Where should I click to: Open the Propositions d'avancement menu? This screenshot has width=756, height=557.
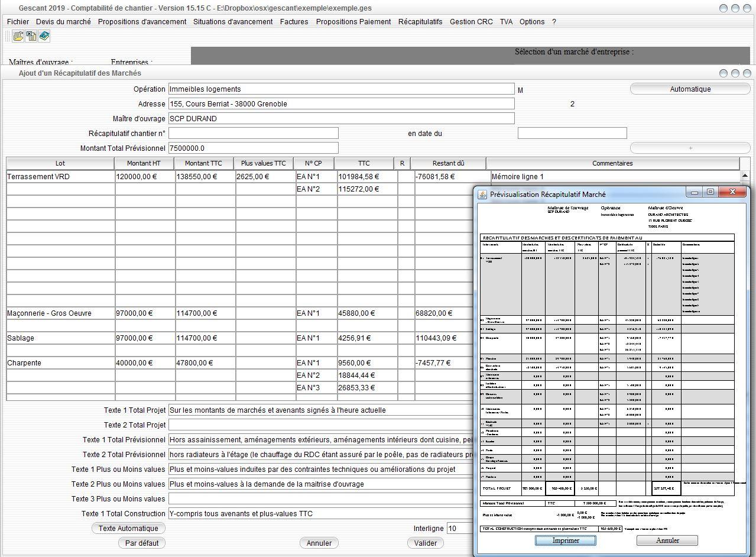(142, 21)
